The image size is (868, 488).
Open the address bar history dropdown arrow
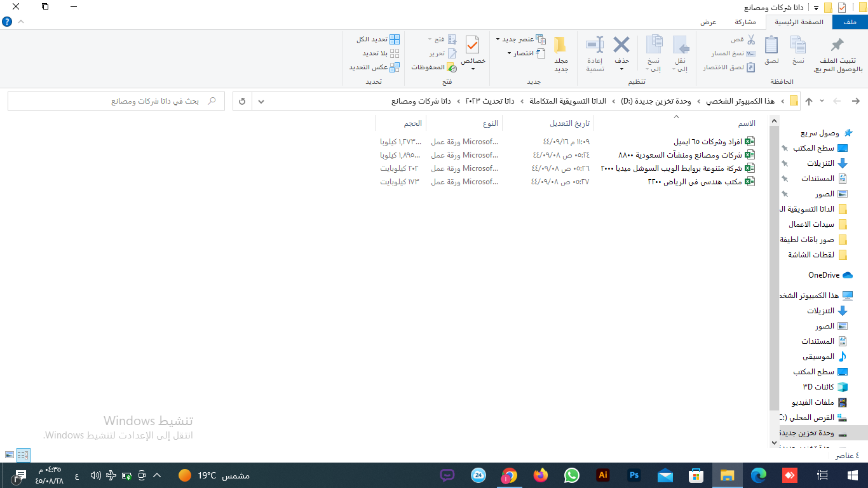(x=261, y=101)
